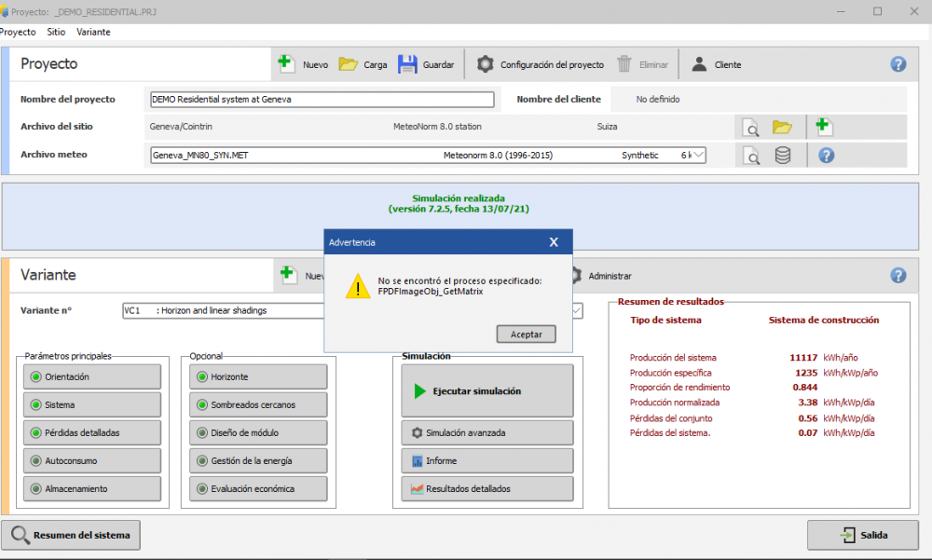Open the Sitio menu
This screenshot has width=932, height=560.
point(56,32)
